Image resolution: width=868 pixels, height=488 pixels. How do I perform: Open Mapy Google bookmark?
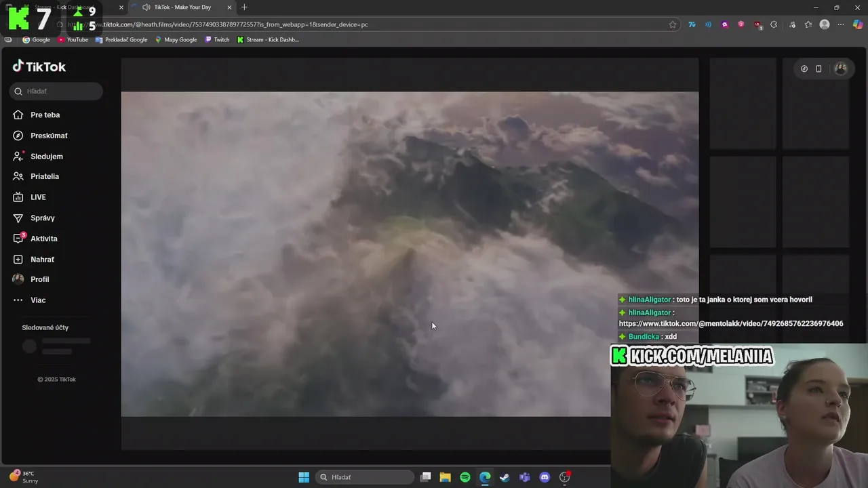click(176, 40)
